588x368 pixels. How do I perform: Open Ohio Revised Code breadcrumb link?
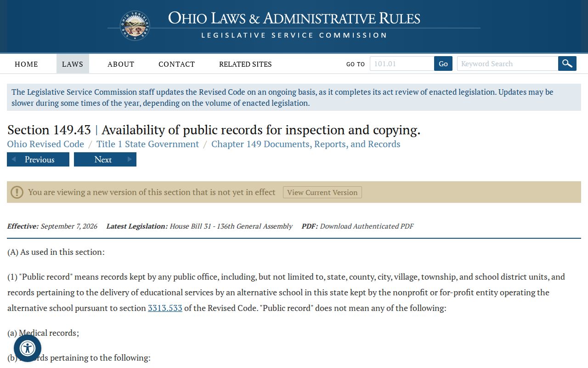tap(45, 144)
